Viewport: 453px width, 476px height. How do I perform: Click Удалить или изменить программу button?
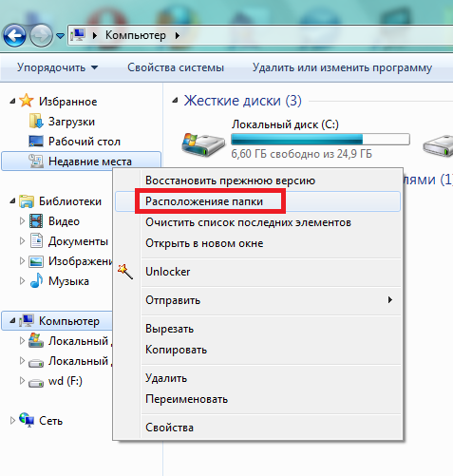click(342, 67)
